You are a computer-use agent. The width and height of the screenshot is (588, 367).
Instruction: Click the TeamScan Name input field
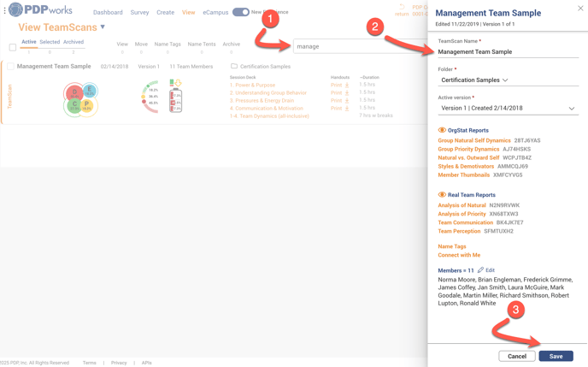(508, 52)
